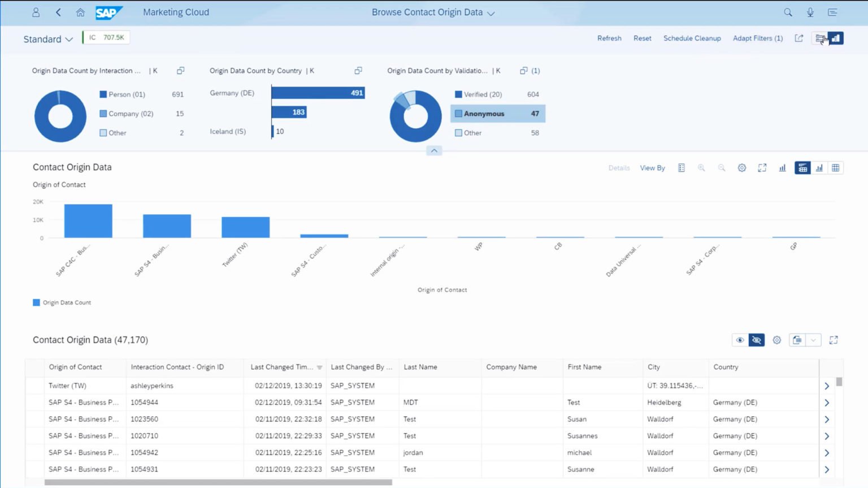
Task: Open value help for Country chart
Action: click(358, 71)
